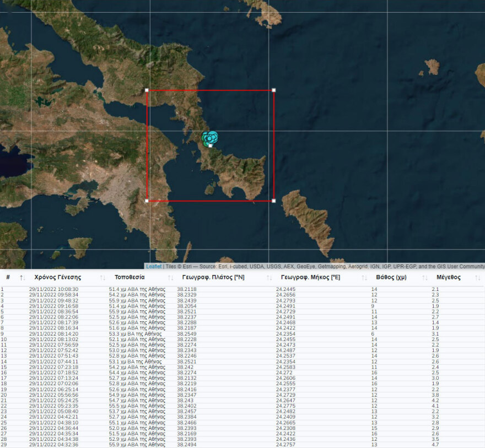Sort table by Χρόνος Γένεσης column

(58, 277)
